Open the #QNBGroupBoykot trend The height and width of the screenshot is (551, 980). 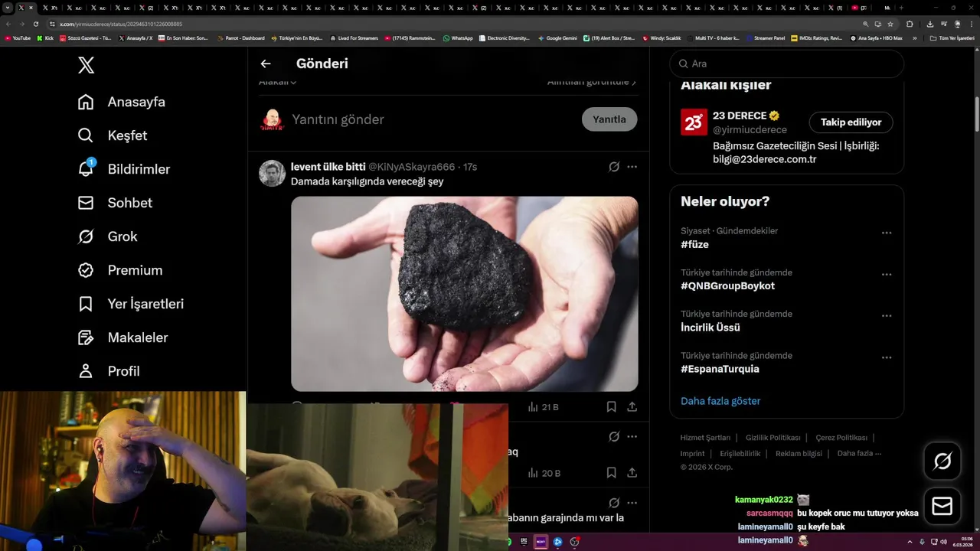727,285
